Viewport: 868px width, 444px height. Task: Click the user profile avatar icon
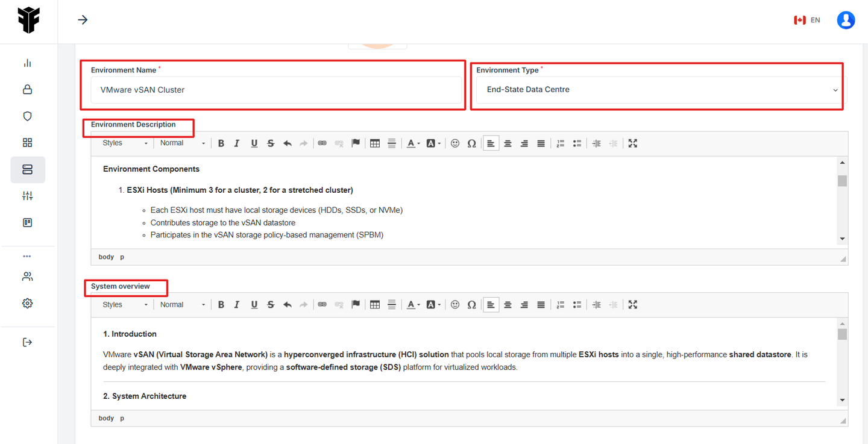846,20
